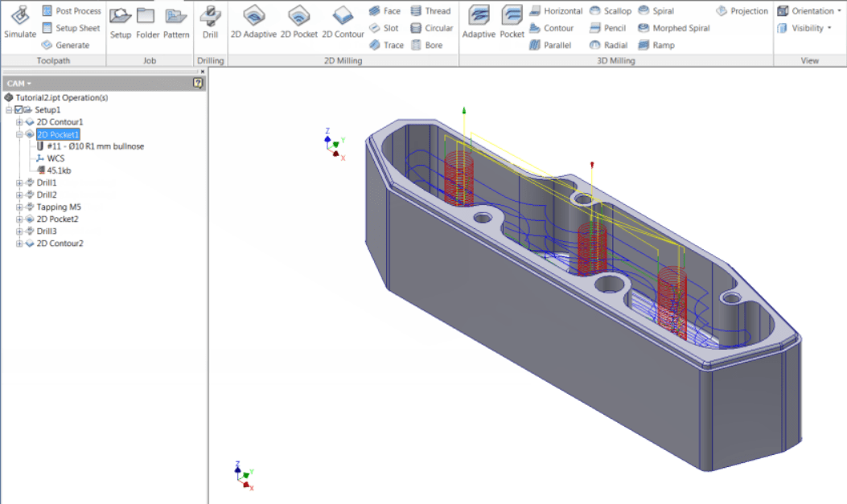Toggle the Setup1 checkbox in the tree
Viewport: 847px width, 504px height.
[19, 109]
